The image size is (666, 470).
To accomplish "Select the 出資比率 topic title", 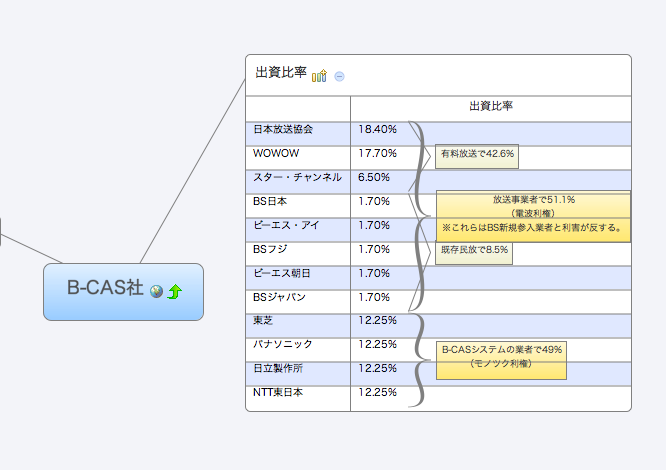I will click(x=281, y=73).
